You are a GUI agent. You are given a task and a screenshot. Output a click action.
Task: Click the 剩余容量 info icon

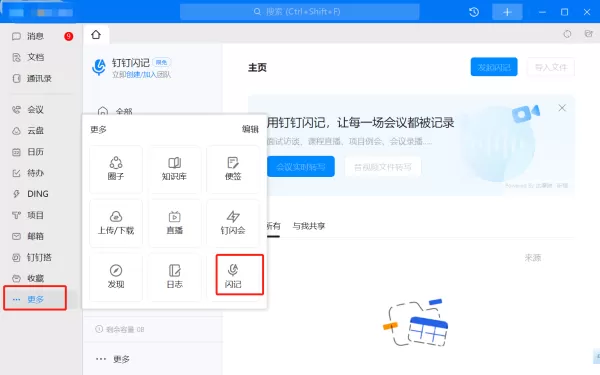point(99,329)
